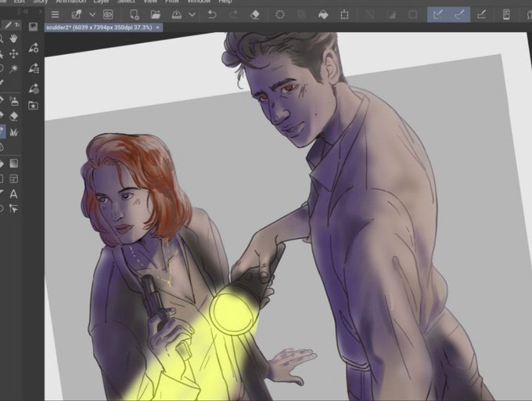Viewport: 532px width, 401px height.
Task: Click the grayed invert selection icon
Action: (x=391, y=15)
